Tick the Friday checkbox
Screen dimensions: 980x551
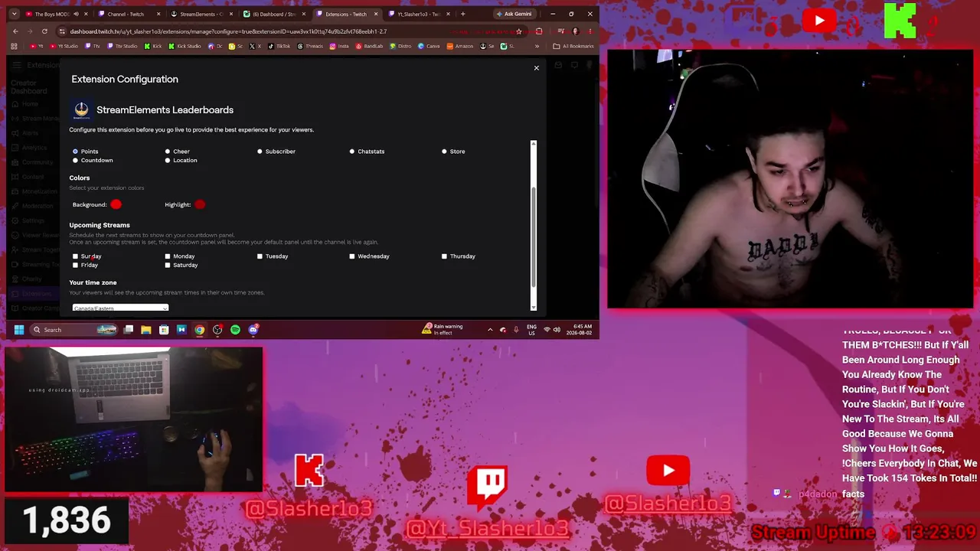click(75, 265)
